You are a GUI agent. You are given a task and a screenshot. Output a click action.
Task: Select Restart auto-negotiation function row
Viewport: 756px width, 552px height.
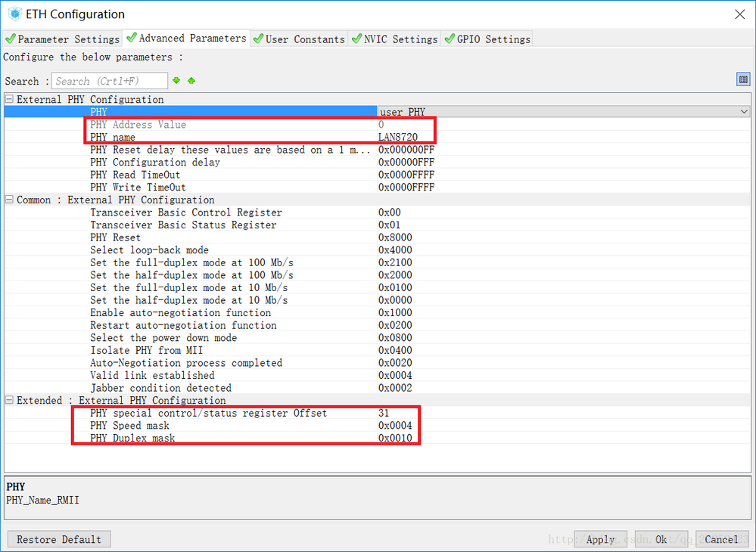pos(378,325)
